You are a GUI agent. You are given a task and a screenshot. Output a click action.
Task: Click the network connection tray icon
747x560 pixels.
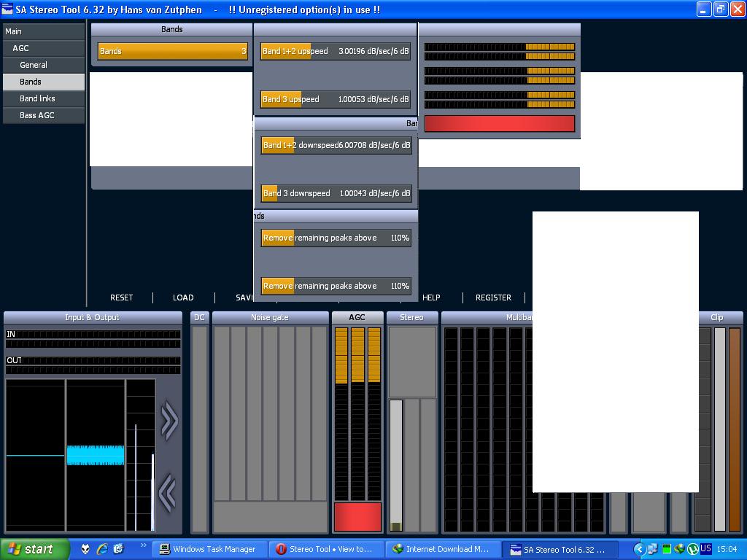[x=653, y=549]
